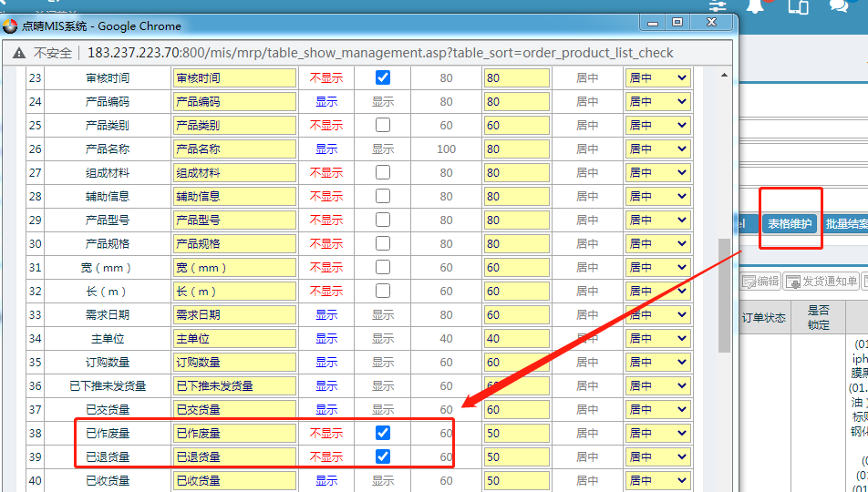Screen dimensions: 868x492
Task: Click the 点晴MIS app icon in title bar
Action: point(10,26)
